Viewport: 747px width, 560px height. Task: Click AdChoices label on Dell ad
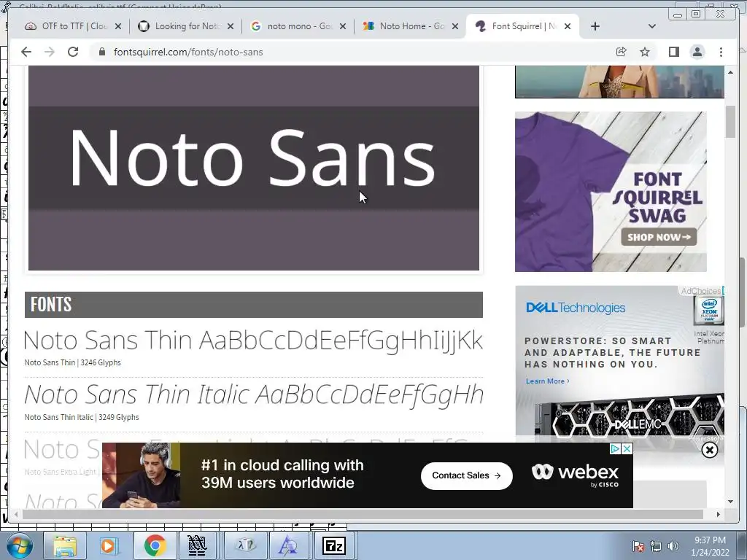tap(700, 290)
